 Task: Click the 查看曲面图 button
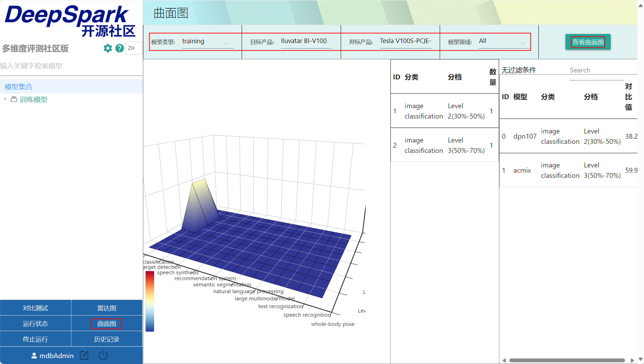tap(588, 42)
